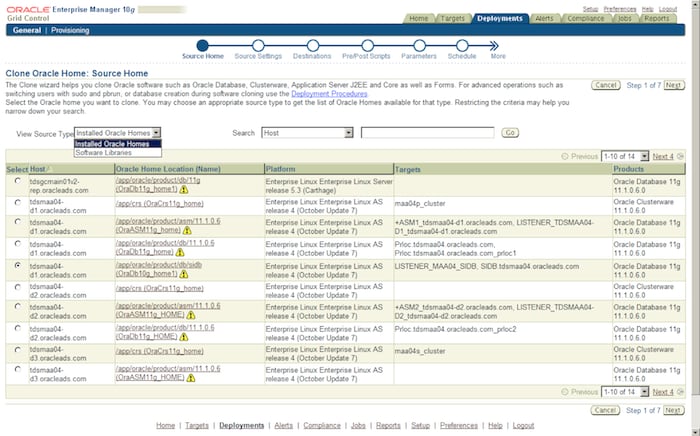Select radio for d2 OraCrs11g_home row

tap(18, 287)
